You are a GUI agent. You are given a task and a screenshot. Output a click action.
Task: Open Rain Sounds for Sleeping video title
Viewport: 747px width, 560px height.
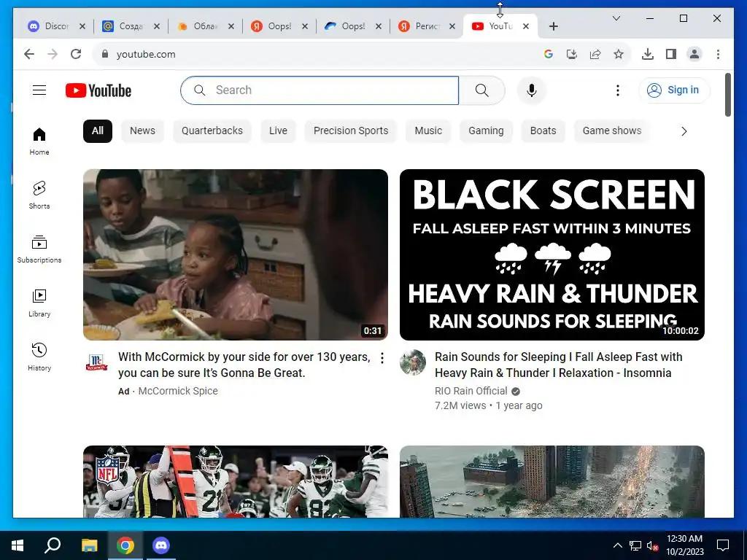click(558, 365)
